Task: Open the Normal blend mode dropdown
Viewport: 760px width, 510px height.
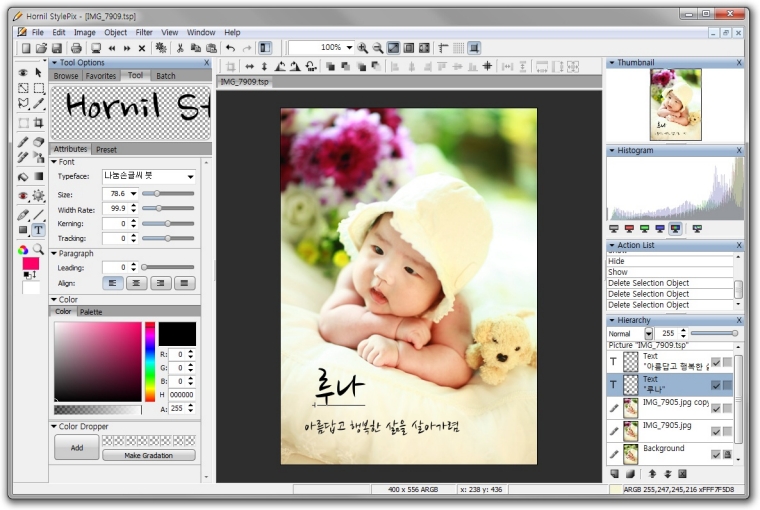Action: 649,334
